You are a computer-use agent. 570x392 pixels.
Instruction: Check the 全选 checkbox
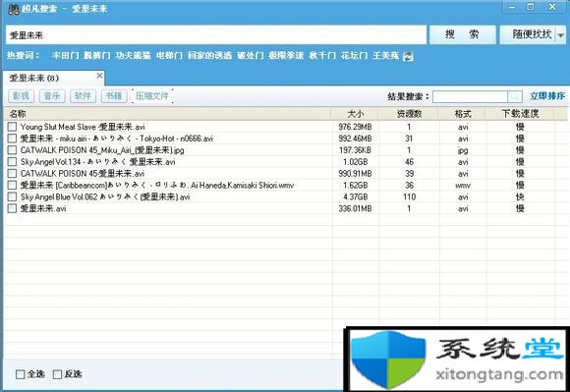click(20, 374)
